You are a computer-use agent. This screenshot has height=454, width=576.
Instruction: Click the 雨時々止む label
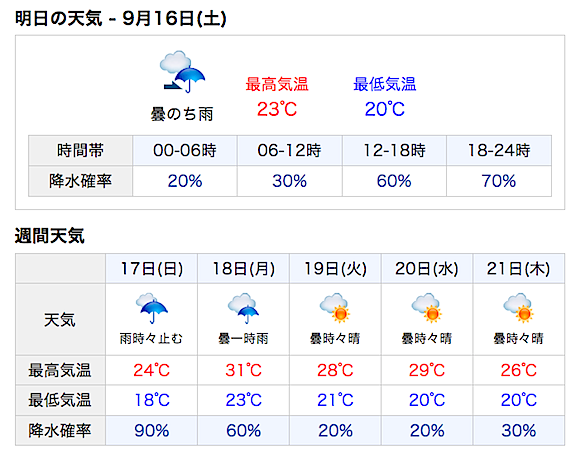tap(151, 338)
